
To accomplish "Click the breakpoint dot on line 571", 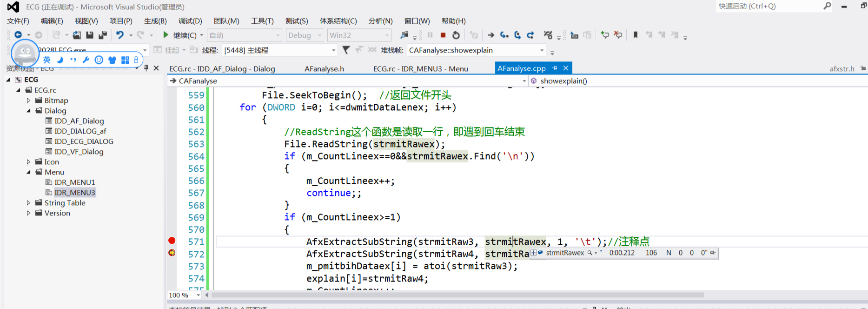I will pyautogui.click(x=172, y=241).
